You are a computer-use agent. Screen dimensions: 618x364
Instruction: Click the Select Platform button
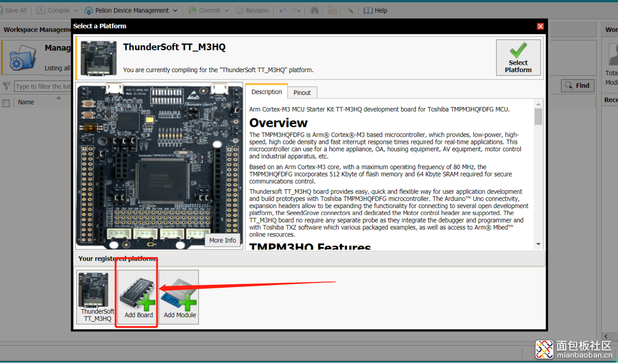point(518,57)
